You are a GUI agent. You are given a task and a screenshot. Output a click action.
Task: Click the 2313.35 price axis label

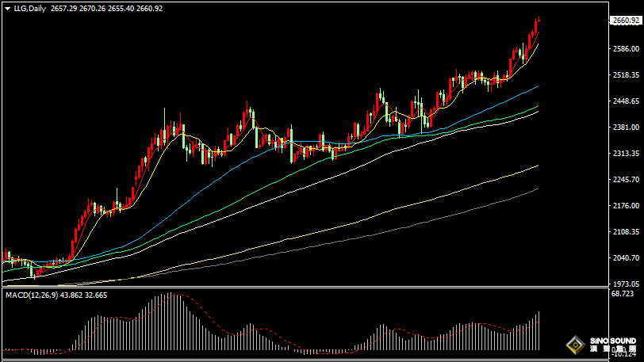click(x=626, y=154)
